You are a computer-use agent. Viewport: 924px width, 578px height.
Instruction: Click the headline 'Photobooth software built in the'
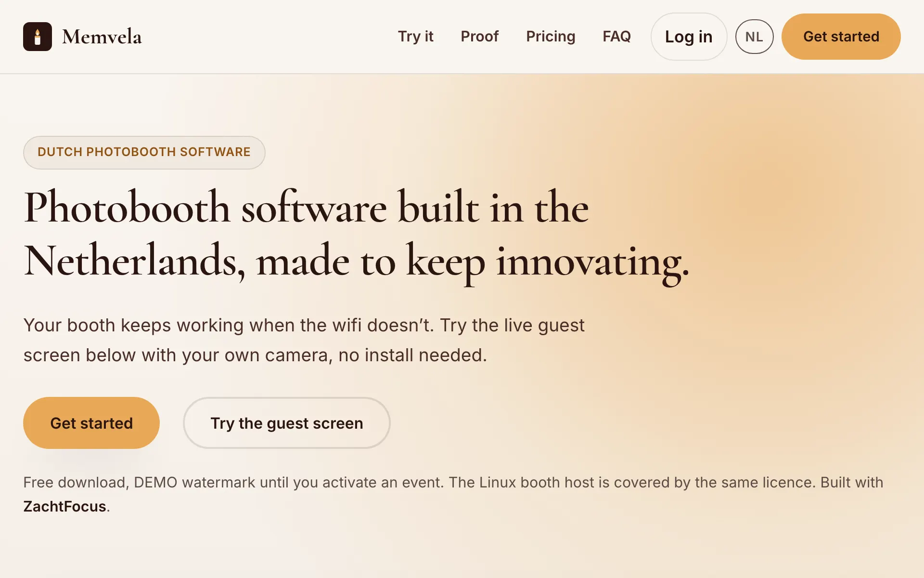pyautogui.click(x=307, y=208)
